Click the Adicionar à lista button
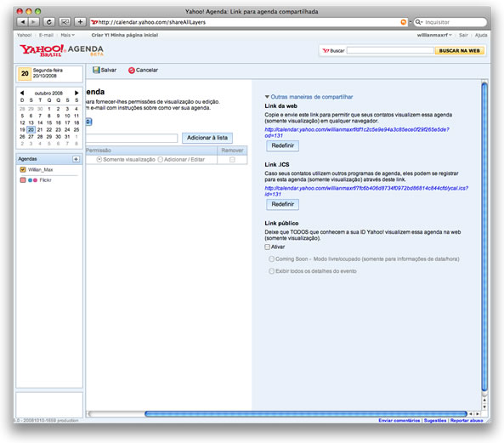 pos(207,138)
